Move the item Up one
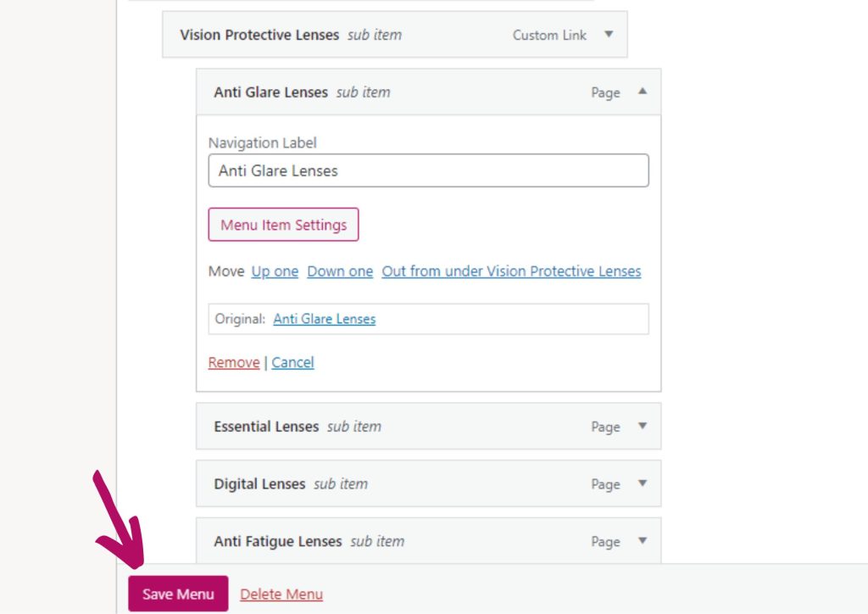This screenshot has height=614, width=868. 275,271
